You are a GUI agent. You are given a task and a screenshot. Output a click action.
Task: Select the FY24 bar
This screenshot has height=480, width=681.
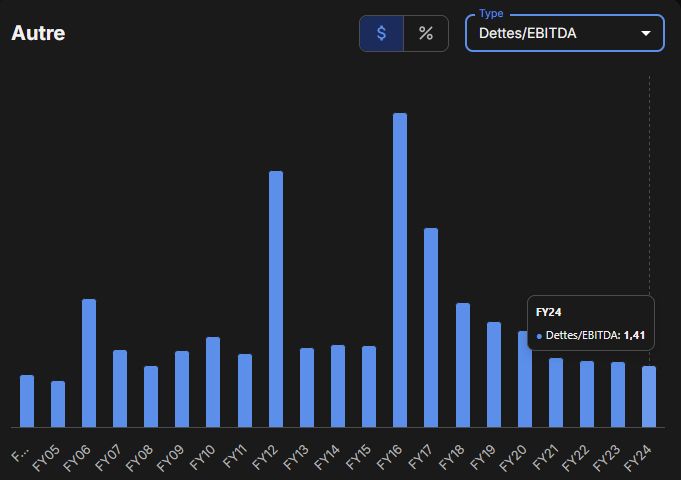click(649, 397)
